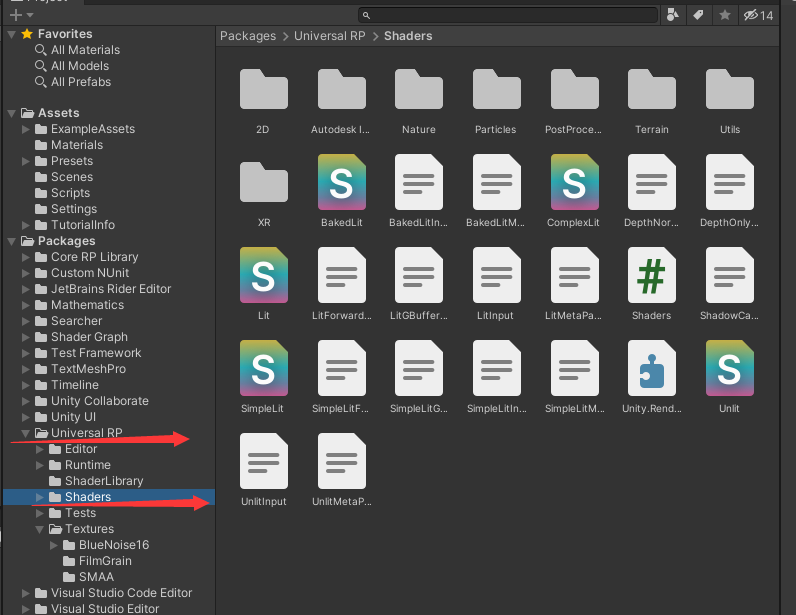
Task: Open the XR folder
Action: (x=263, y=182)
